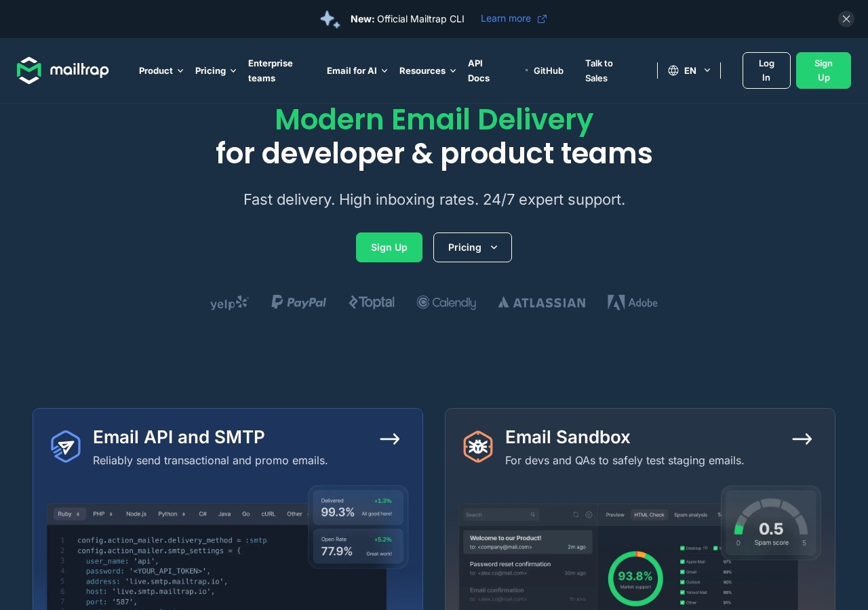Toggle the Apple Mail checkbox
This screenshot has height=610, width=868.
tap(682, 561)
